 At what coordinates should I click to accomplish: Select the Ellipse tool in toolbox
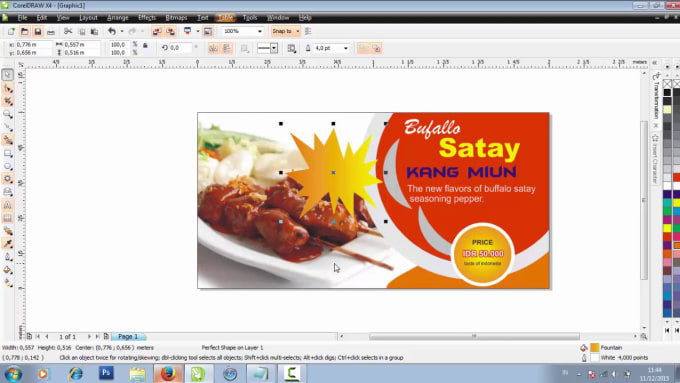7,166
